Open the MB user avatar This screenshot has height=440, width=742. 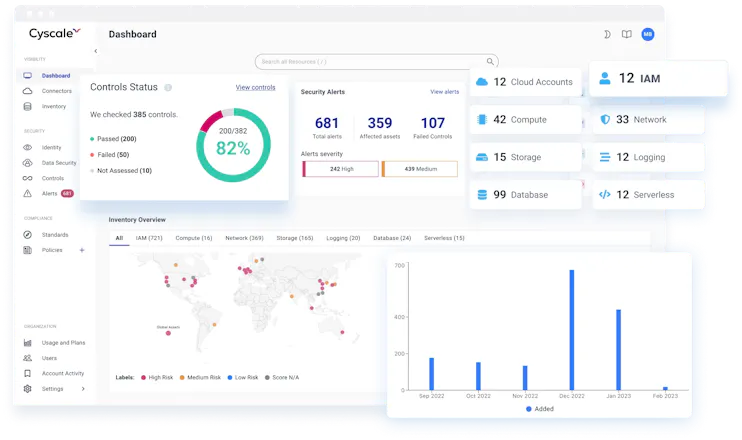648,34
